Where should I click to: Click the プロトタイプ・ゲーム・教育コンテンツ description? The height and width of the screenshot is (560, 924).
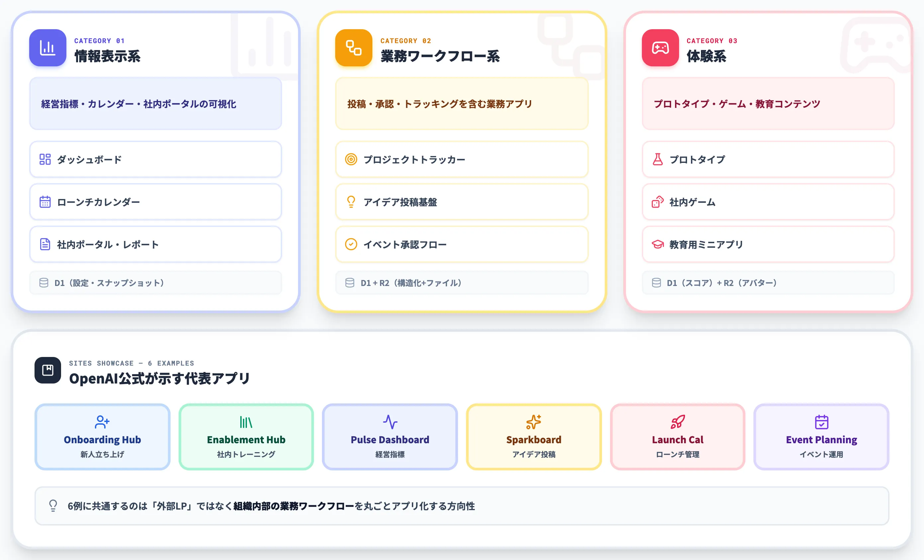point(737,104)
